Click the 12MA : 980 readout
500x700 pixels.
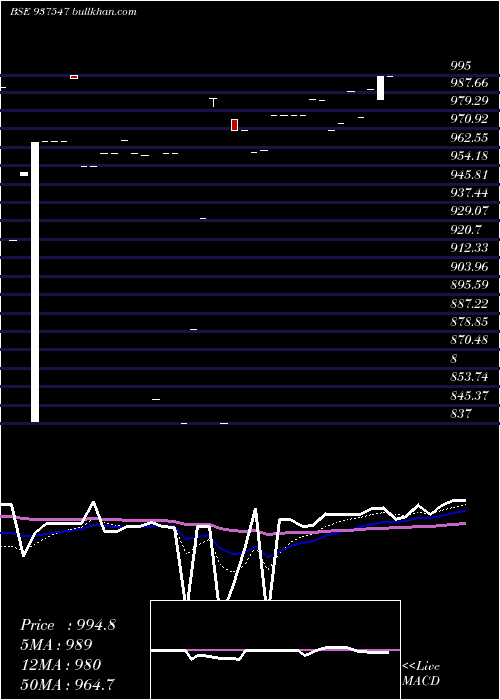61,665
